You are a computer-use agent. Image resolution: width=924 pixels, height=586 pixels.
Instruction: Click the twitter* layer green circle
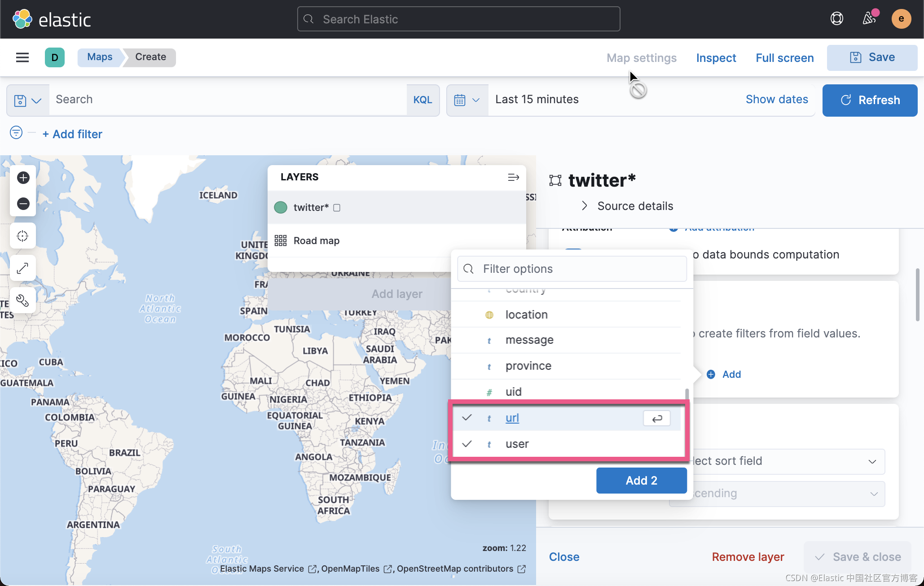click(x=281, y=207)
